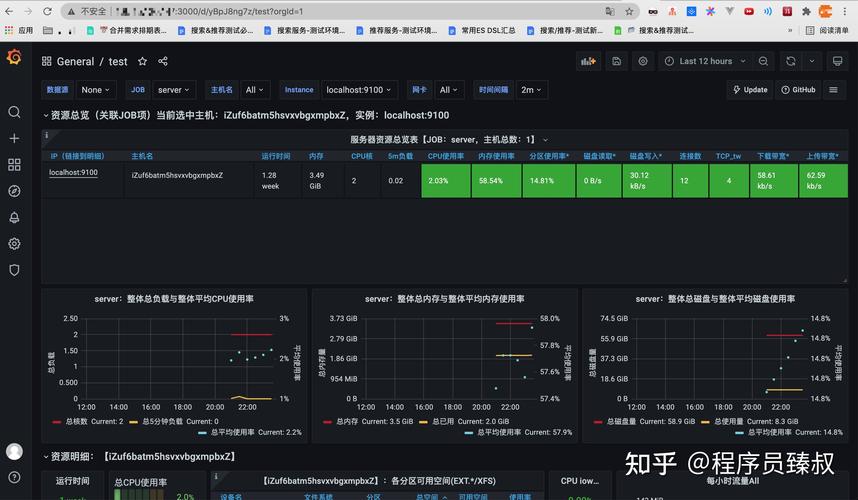Sort table by 连接数 column header

[690, 156]
